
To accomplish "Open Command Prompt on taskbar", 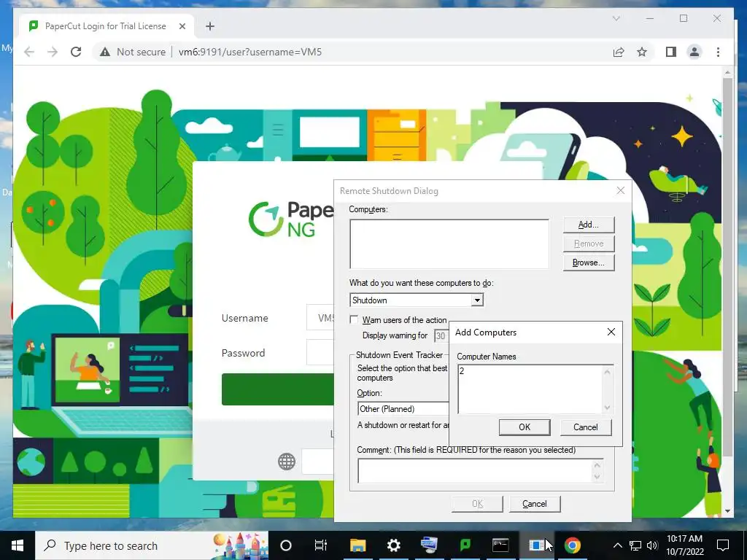I will click(500, 545).
